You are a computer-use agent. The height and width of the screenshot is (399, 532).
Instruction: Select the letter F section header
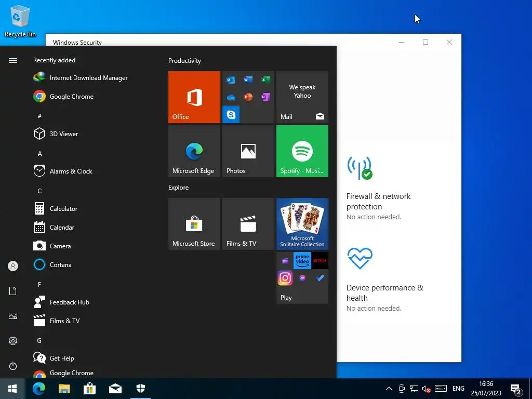[x=39, y=284]
